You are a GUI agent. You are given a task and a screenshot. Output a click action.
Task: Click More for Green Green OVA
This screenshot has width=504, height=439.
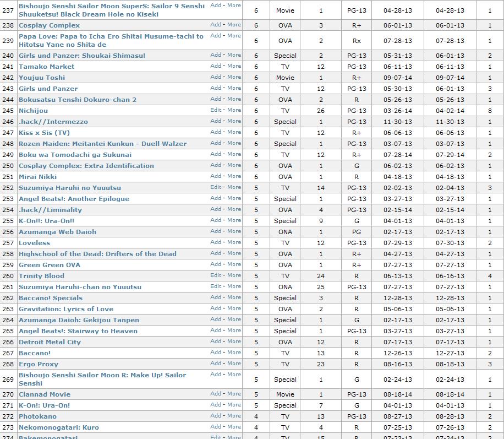(234, 264)
